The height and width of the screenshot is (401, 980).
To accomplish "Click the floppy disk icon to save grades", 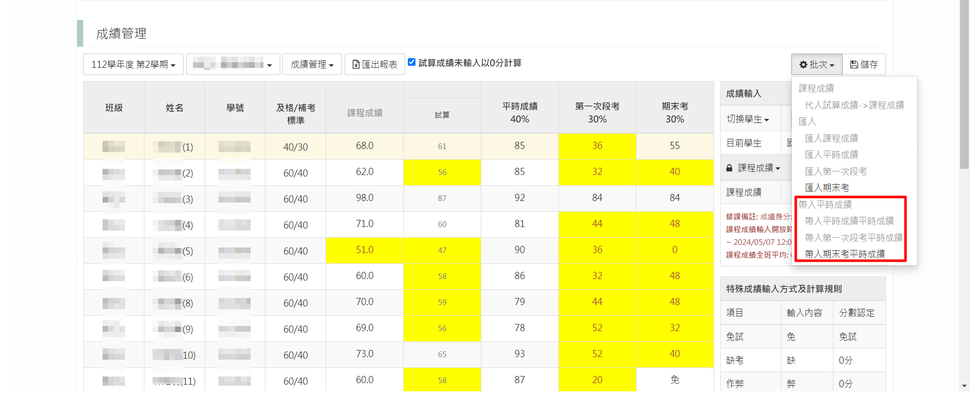I will pos(854,65).
